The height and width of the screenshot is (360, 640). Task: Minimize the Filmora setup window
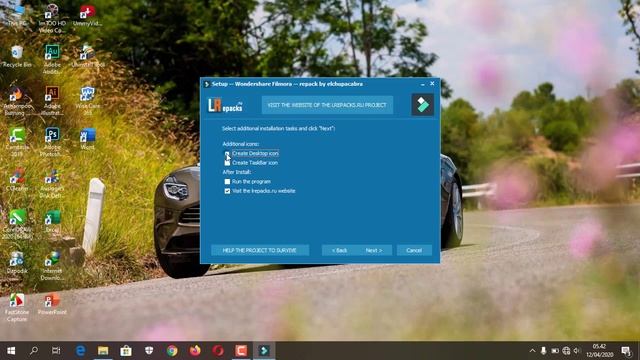pyautogui.click(x=422, y=84)
